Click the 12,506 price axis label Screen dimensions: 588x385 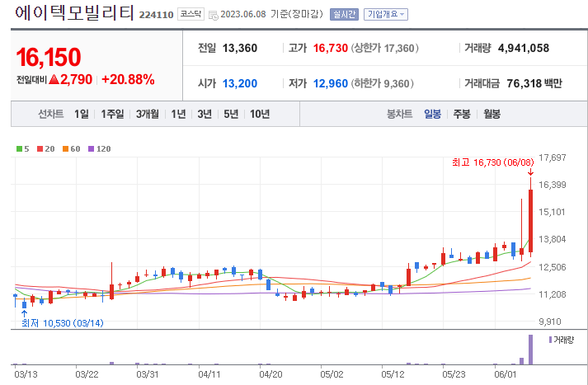pos(553,267)
